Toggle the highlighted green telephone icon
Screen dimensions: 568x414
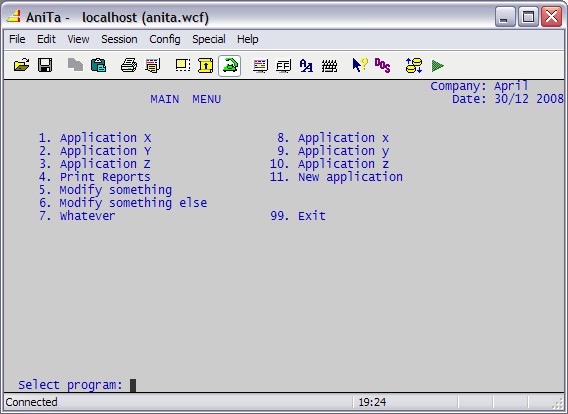(230, 66)
